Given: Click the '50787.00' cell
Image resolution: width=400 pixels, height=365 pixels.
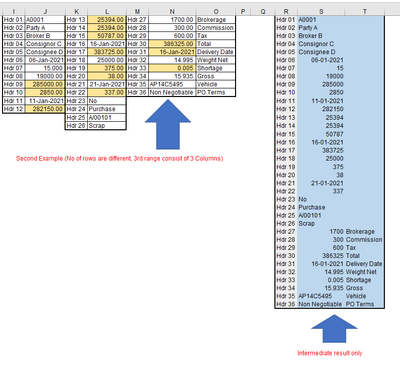Looking at the screenshot, I should click(107, 36).
